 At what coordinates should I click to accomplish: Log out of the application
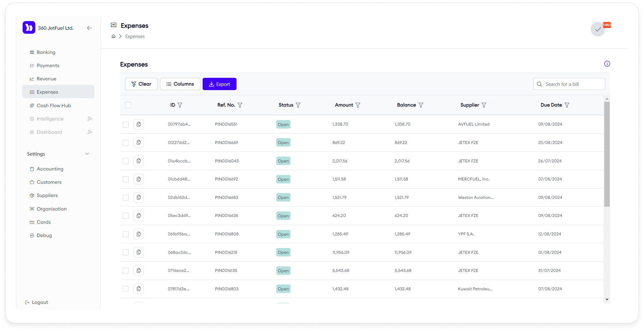(37, 302)
